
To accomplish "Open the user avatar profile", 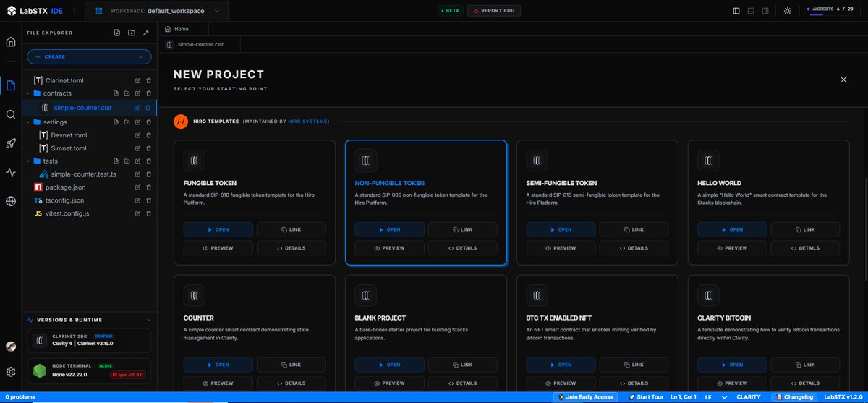I will [10, 347].
